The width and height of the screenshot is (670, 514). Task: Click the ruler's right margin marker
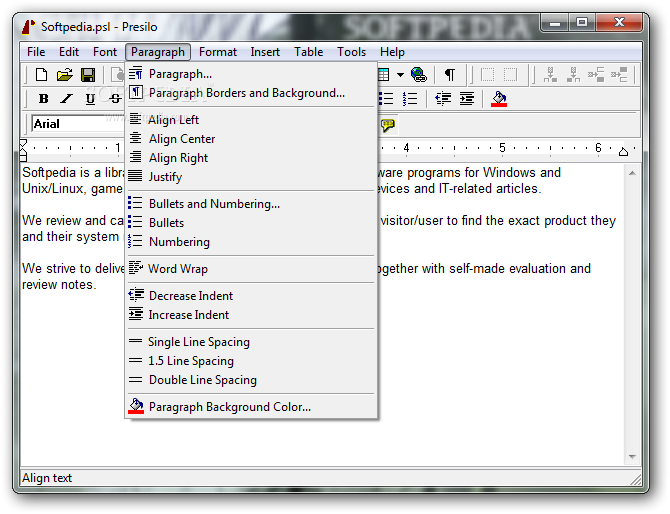623,152
